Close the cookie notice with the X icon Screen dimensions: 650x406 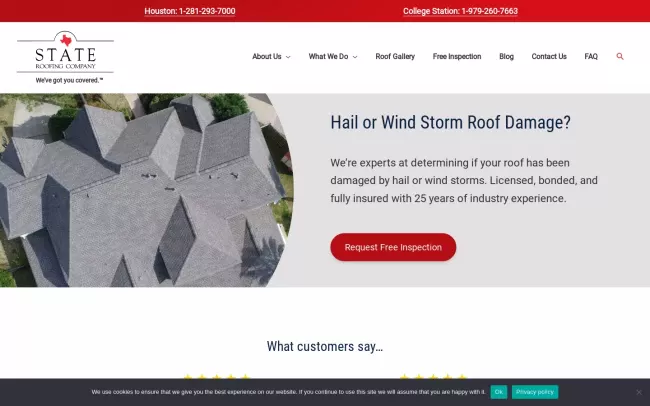point(639,392)
